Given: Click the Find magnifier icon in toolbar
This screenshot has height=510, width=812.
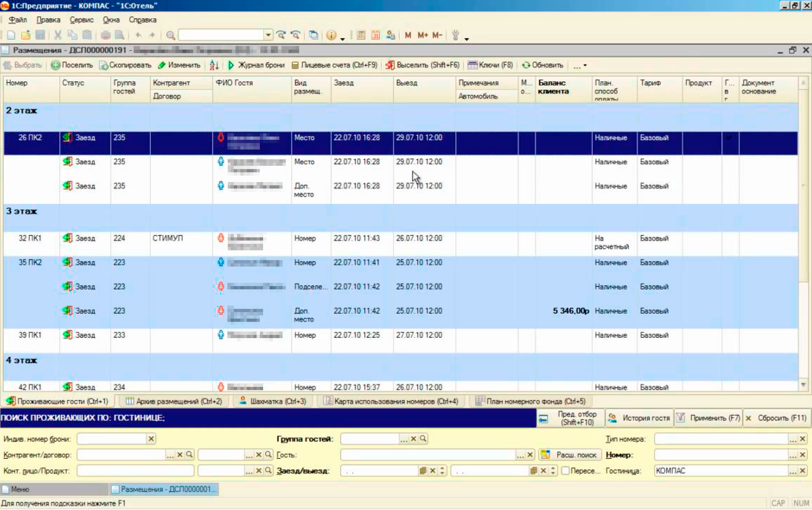Looking at the screenshot, I should (x=171, y=35).
